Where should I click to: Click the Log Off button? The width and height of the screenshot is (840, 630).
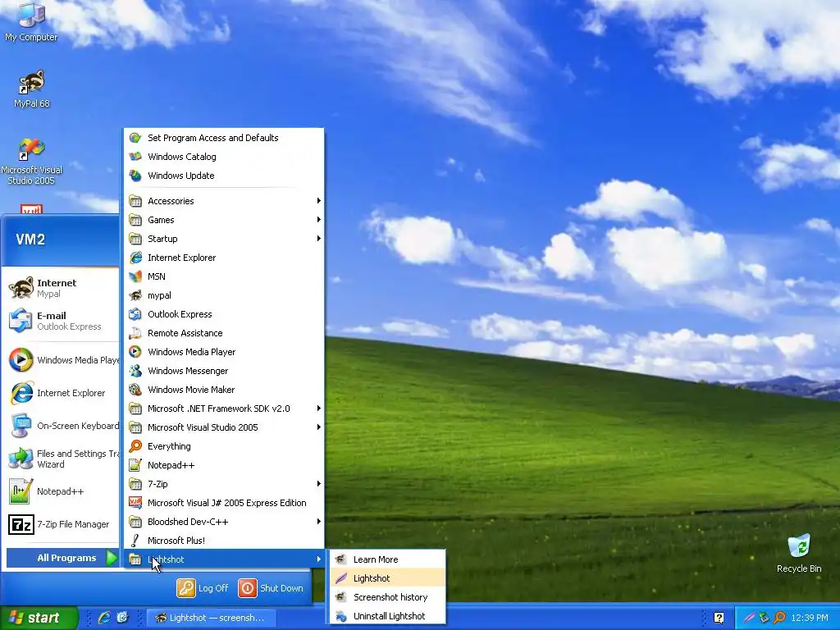pos(203,588)
